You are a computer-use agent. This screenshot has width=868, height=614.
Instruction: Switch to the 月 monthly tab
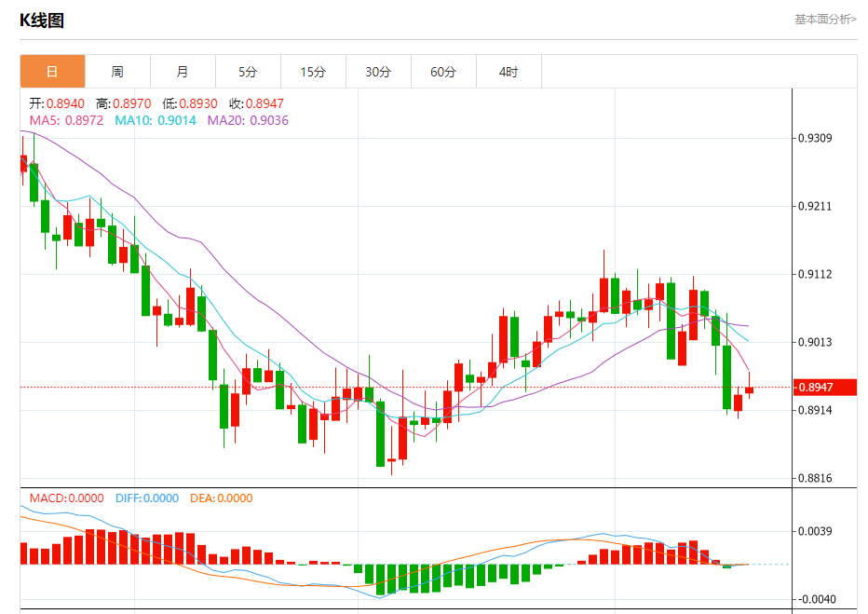[183, 72]
